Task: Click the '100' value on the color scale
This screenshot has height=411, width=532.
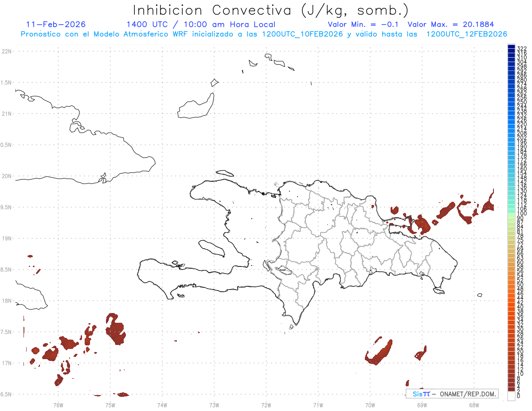Action: coord(521,214)
